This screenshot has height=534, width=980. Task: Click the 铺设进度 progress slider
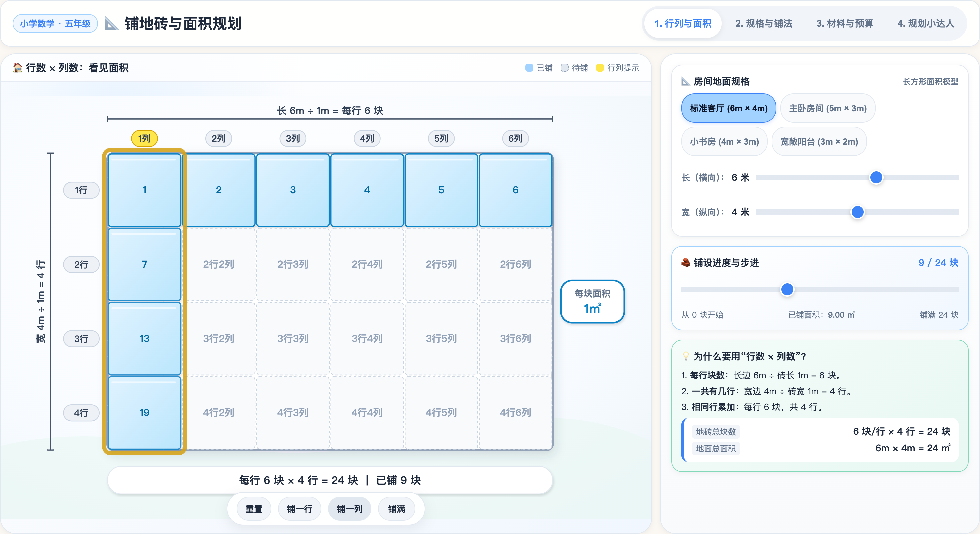point(819,289)
